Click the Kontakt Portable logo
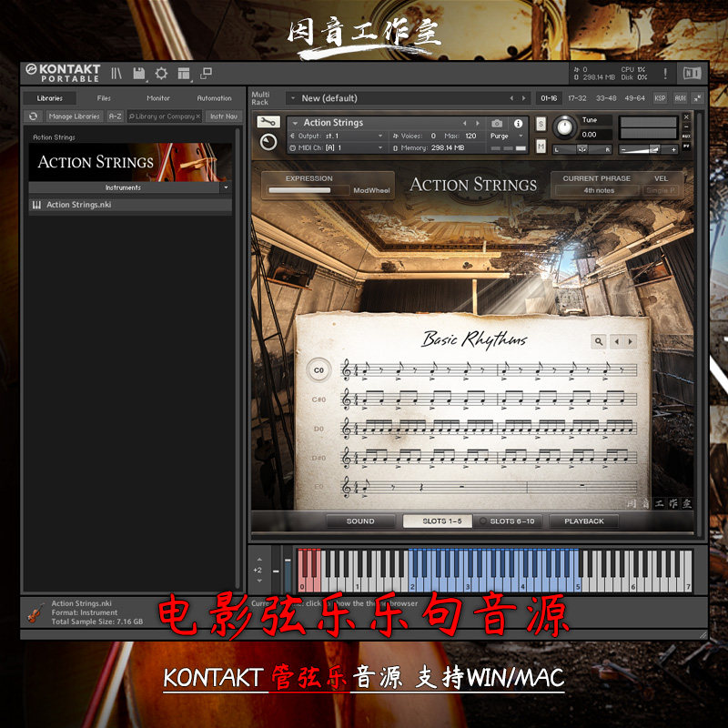The image size is (728, 728). click(63, 74)
